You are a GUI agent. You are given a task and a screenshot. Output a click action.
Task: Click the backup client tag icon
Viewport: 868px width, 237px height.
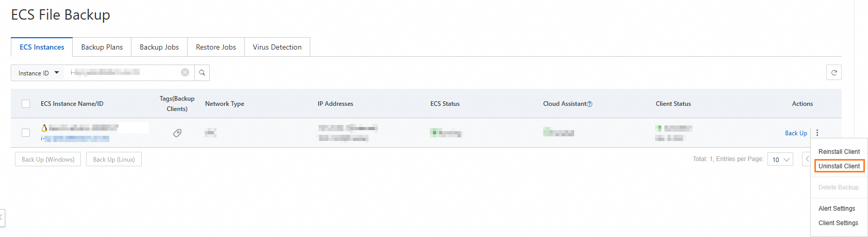(x=177, y=133)
